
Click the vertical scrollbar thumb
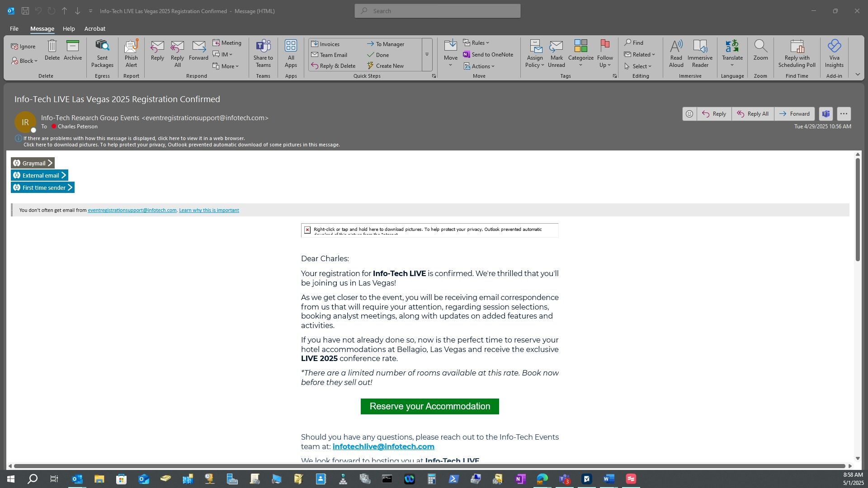858,209
